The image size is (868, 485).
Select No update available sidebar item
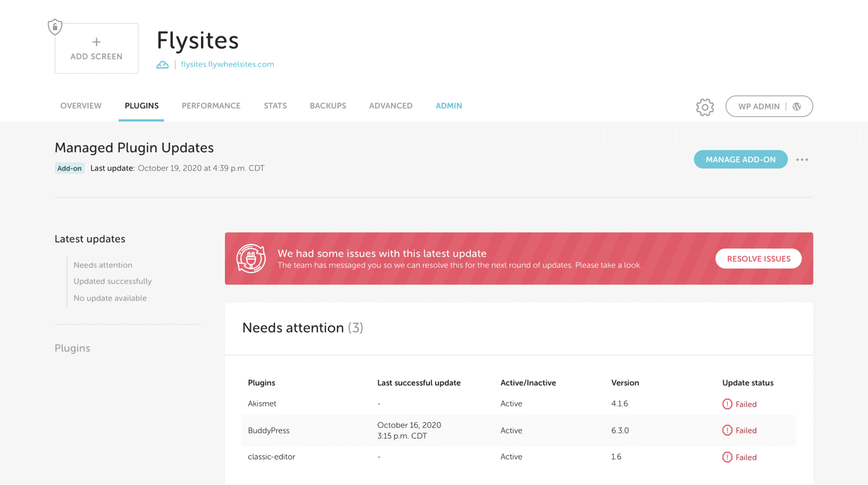pos(110,298)
